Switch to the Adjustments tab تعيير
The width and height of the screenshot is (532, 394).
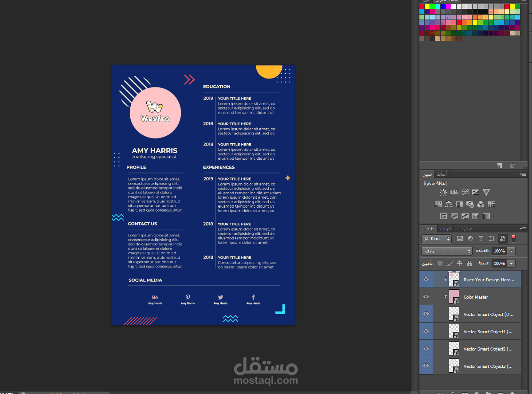[x=427, y=174]
